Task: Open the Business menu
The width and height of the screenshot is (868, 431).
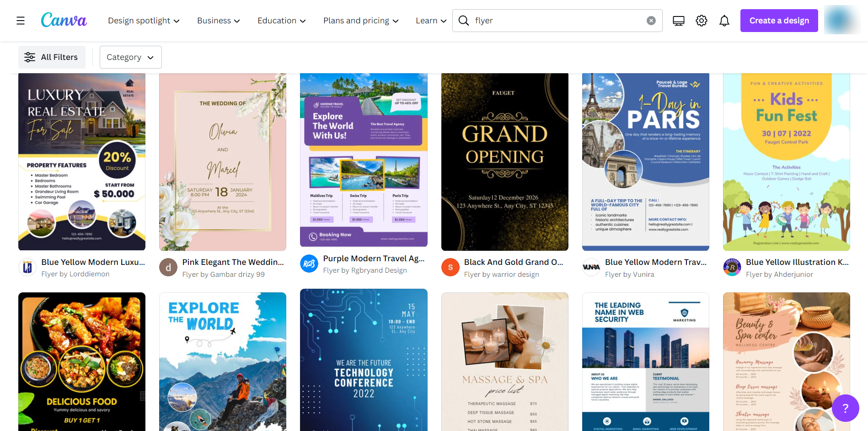Action: point(218,21)
